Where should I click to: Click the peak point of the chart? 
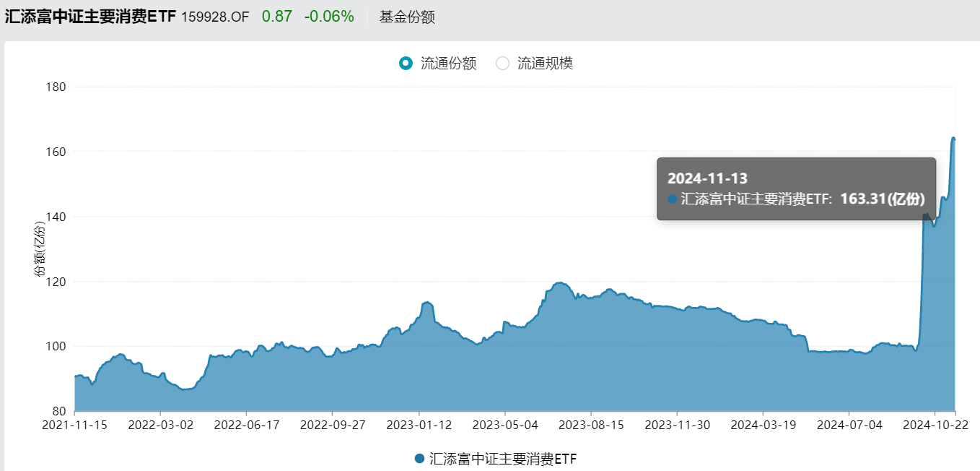pyautogui.click(x=953, y=139)
